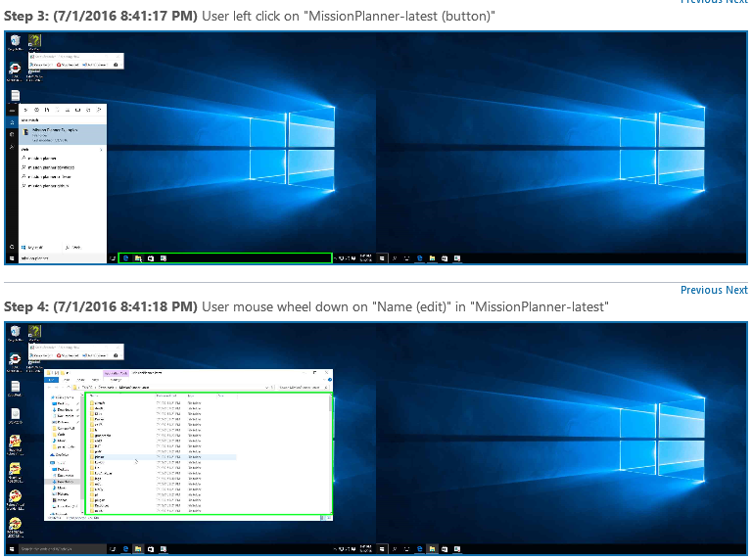Open the Manage tab in Step 4 Explorer ribbon
Image resolution: width=752 pixels, height=560 pixels.
(x=116, y=379)
